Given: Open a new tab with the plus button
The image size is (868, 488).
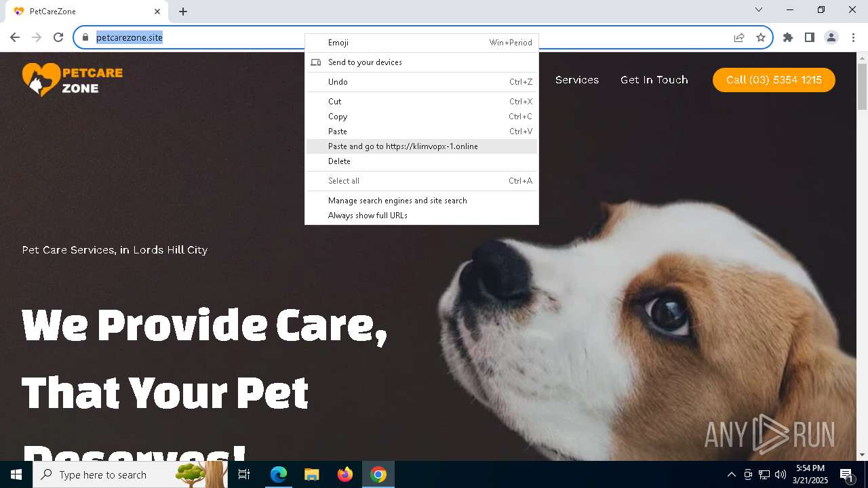Looking at the screenshot, I should [x=183, y=12].
